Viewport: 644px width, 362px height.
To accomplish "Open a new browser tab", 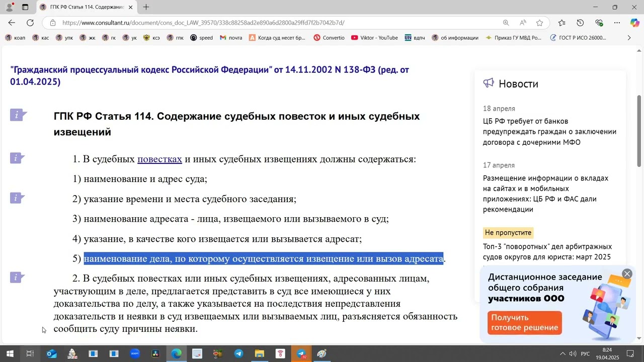I will click(146, 7).
